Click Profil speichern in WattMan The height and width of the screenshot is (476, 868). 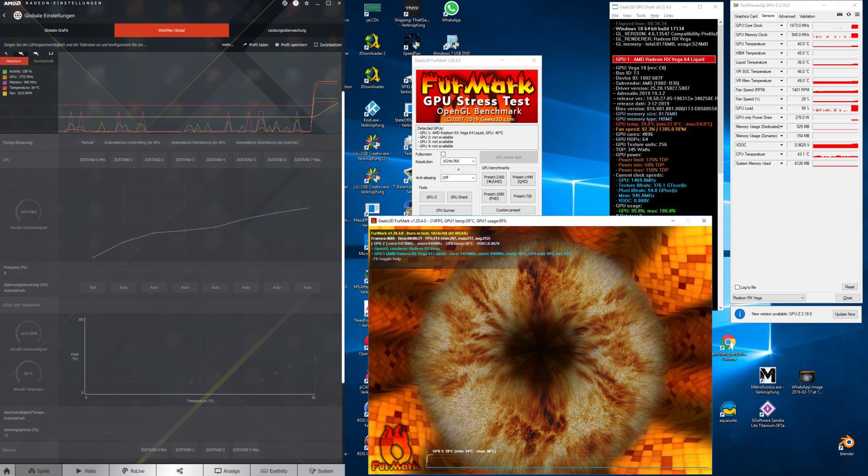(291, 45)
